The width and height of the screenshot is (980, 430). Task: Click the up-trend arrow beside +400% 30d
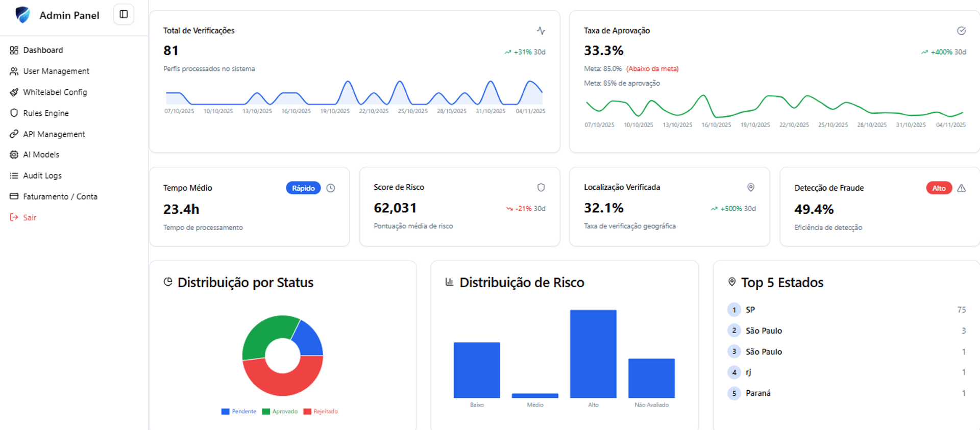[x=924, y=52]
